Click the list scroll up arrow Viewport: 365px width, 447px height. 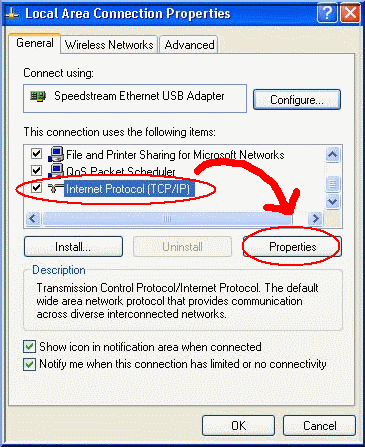click(333, 155)
